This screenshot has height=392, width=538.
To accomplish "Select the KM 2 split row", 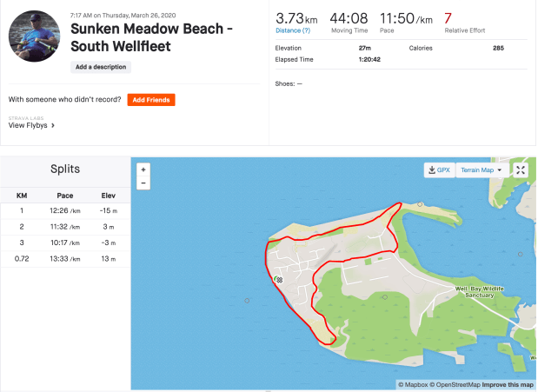I will [x=65, y=226].
